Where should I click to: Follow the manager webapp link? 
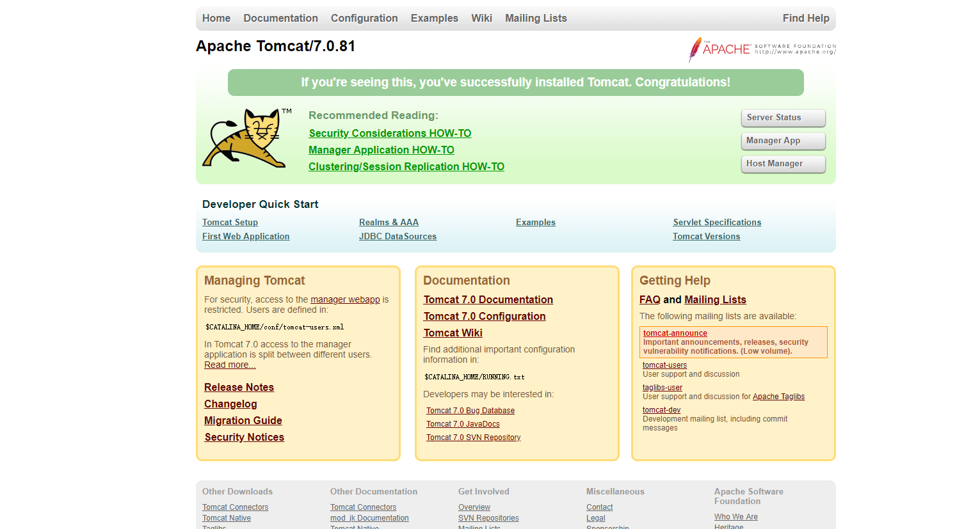[345, 299]
